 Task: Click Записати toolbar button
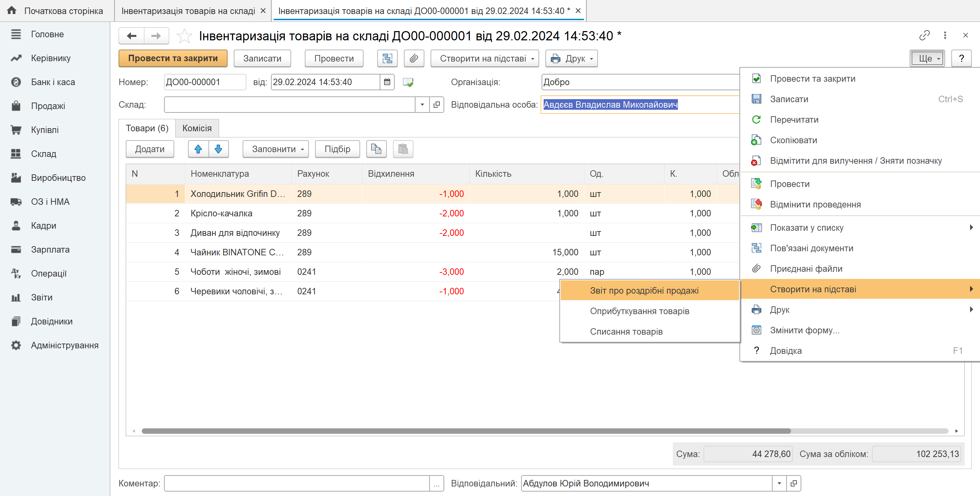pyautogui.click(x=262, y=58)
